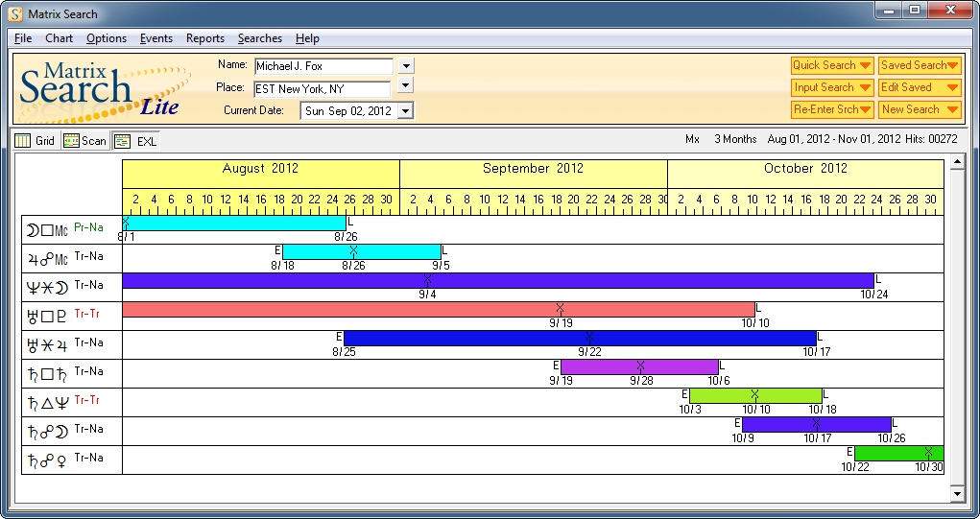
Task: Click the red Uranus-Pluto bar ending 10/10
Action: tap(439, 309)
